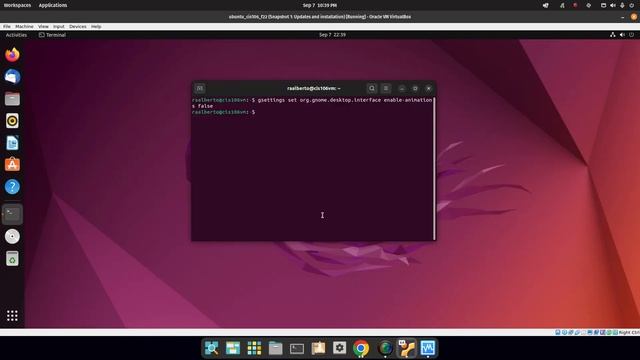Select the Terminal icon in Ubuntu dock
The width and height of the screenshot is (640, 360).
[12, 214]
